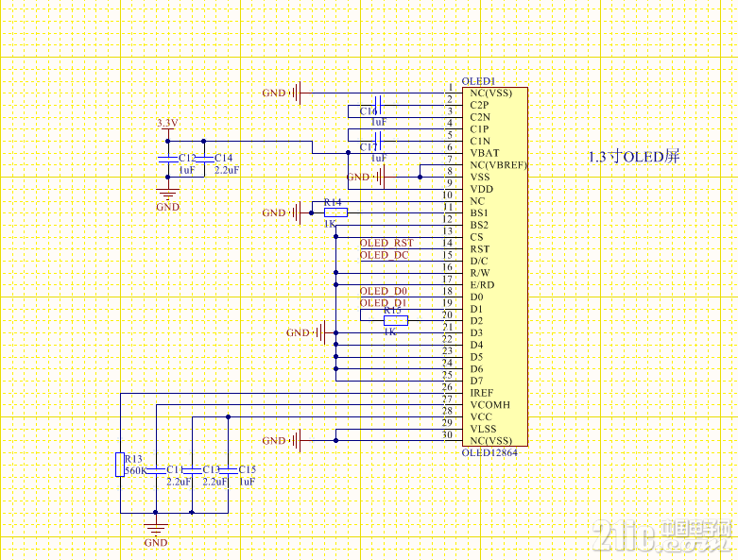Select the C15 capacitor symbol

pyautogui.click(x=229, y=470)
